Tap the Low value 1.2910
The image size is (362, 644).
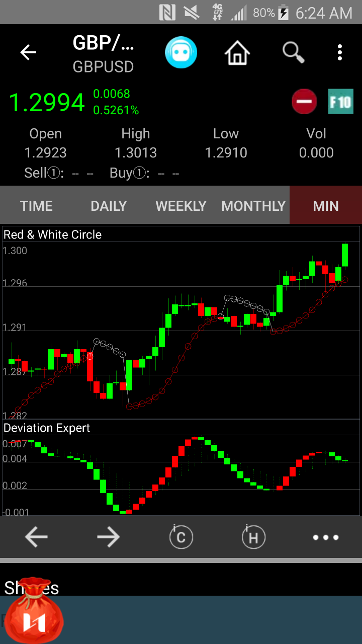pyautogui.click(x=226, y=152)
